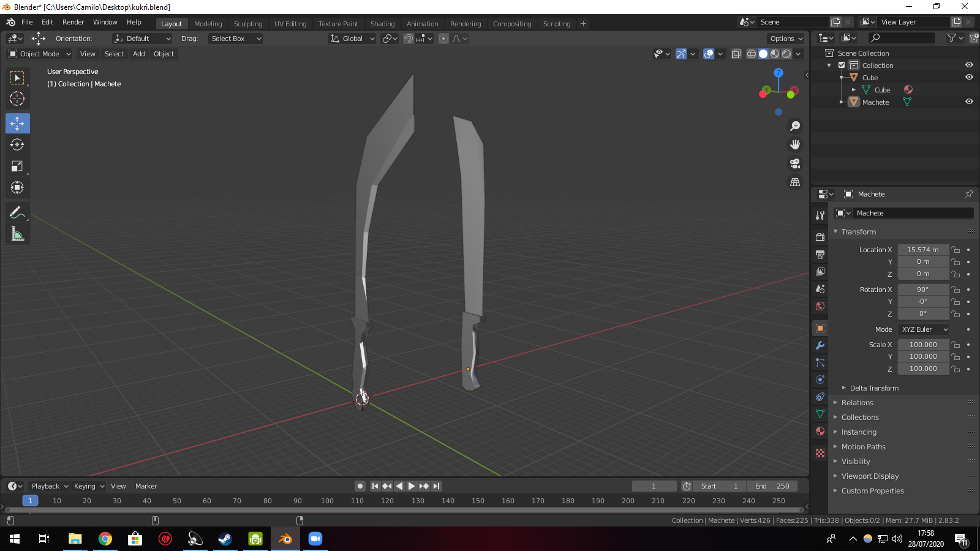Open the Global transform orientation dropdown
The height and width of the screenshot is (551, 980).
tap(352, 39)
